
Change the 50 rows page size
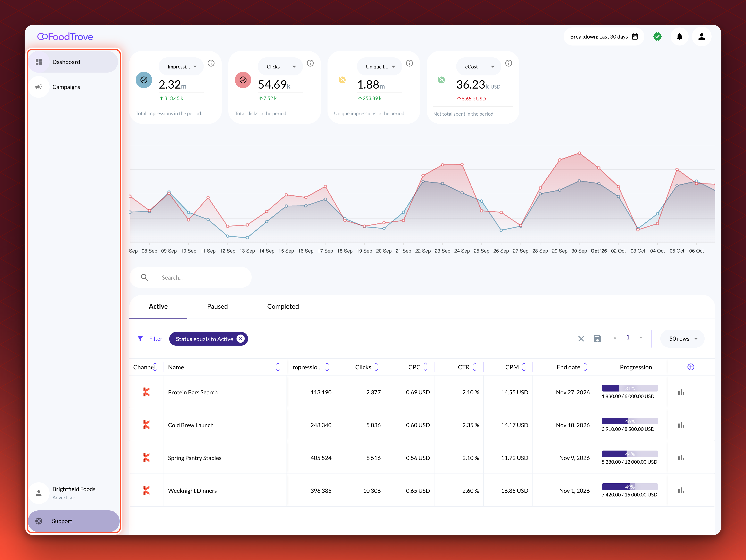pyautogui.click(x=683, y=339)
